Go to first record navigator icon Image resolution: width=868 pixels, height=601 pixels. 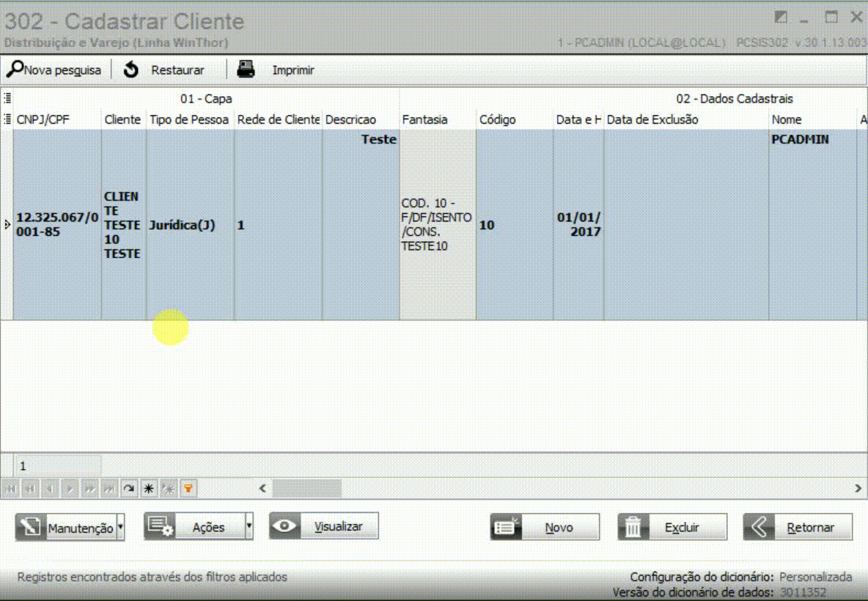coord(10,489)
